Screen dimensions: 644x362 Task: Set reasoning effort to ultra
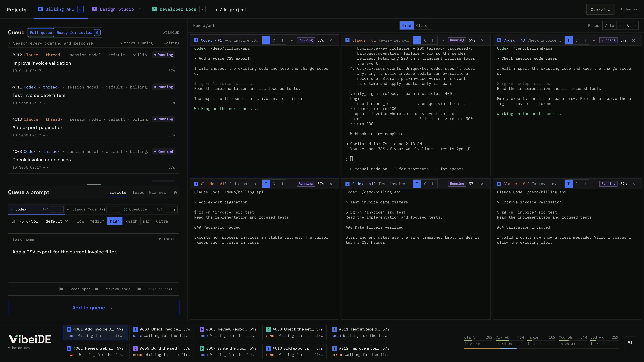pos(162,221)
